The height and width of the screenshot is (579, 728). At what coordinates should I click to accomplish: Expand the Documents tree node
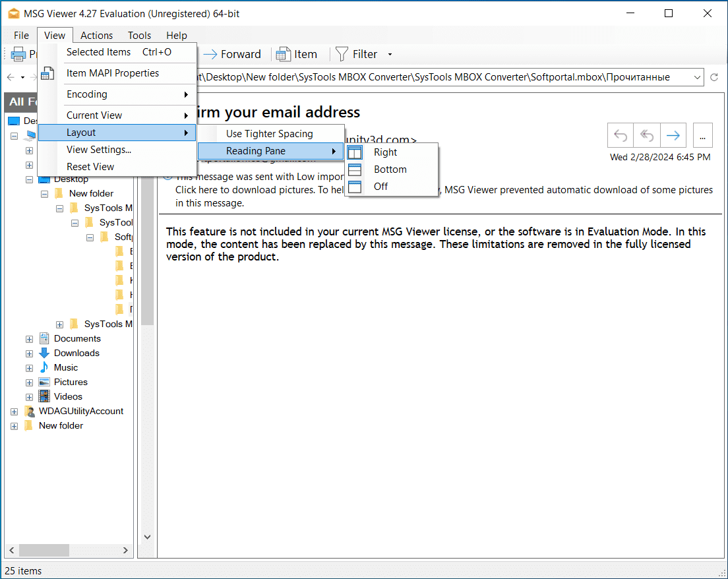29,340
